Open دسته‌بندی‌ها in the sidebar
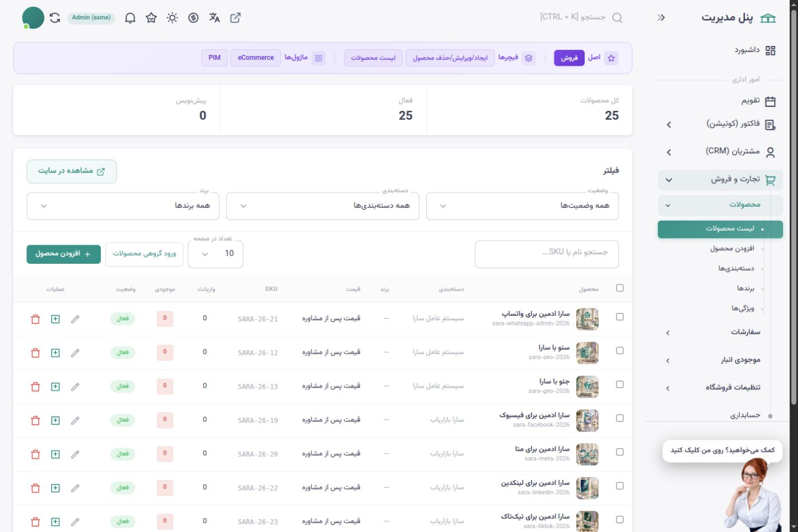Screen dimensions: 798x532 [x=736, y=269]
